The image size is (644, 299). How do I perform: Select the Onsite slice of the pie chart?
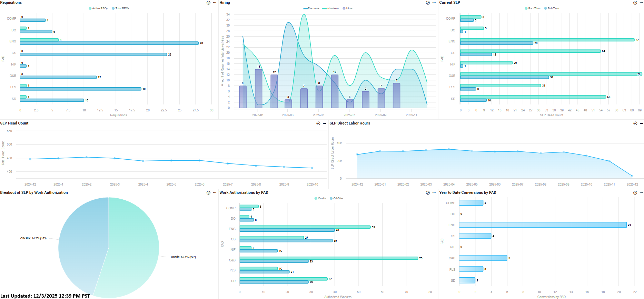[x=135, y=248]
